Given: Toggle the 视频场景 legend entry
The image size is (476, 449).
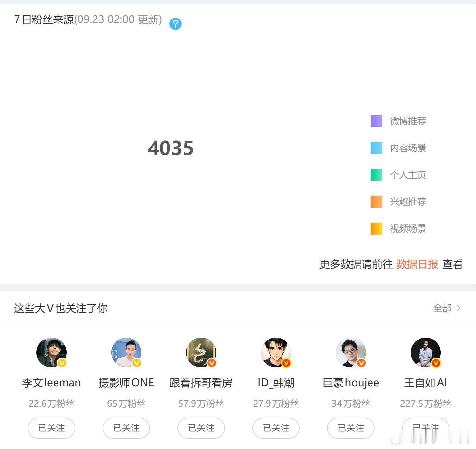Looking at the screenshot, I should 398,228.
